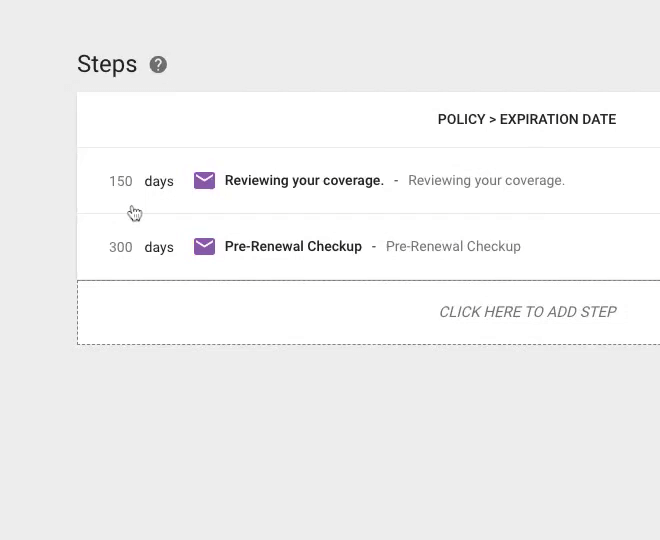Click the EXPIRATION DATE text in the header
The width and height of the screenshot is (660, 540).
558,119
